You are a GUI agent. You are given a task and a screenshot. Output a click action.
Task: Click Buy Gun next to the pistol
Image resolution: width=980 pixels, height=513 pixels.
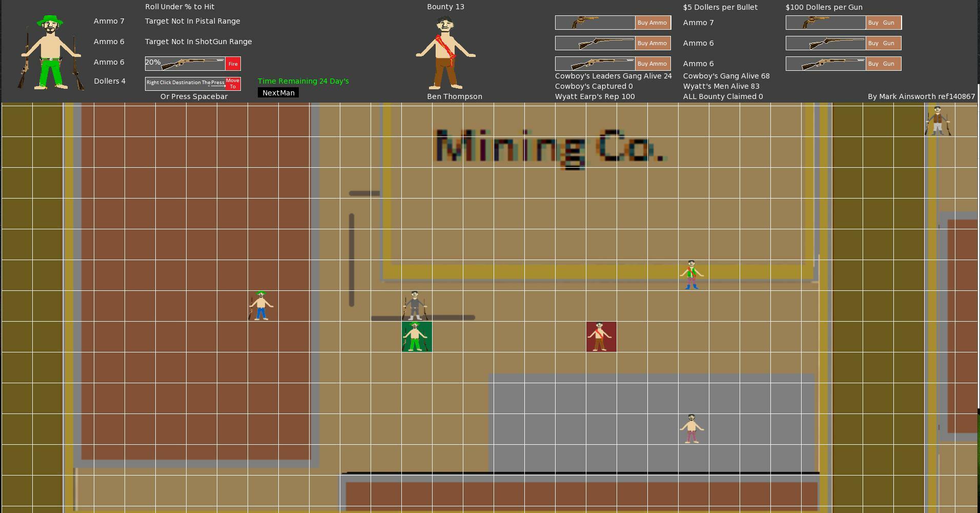883,23
